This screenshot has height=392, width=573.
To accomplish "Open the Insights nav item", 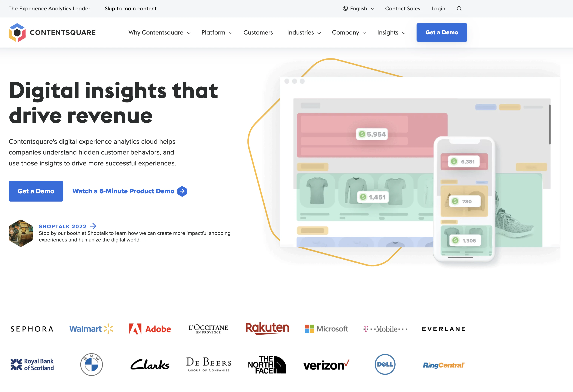I will 388,32.
